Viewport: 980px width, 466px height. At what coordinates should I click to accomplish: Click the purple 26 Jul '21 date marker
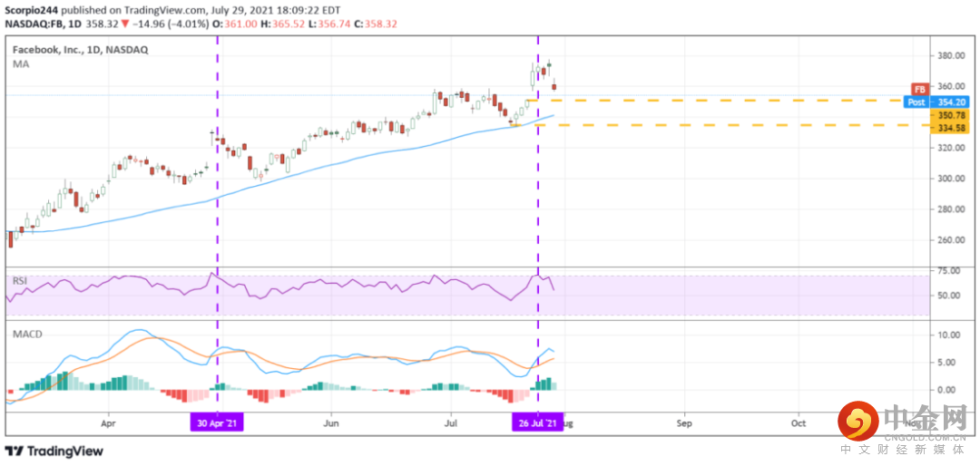point(538,422)
